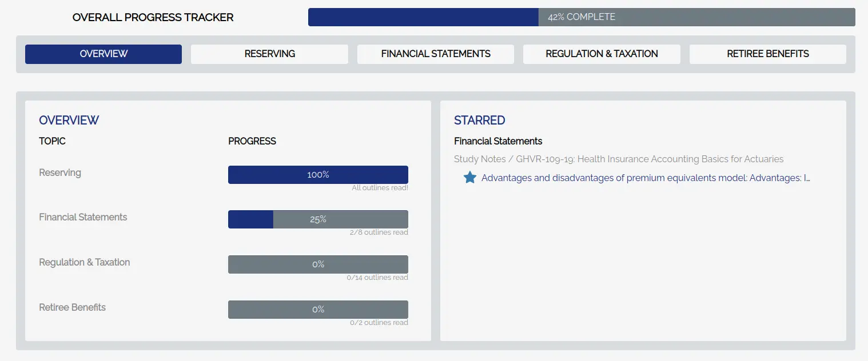
Task: Click the Retiree Benefits topic label
Action: coord(72,307)
